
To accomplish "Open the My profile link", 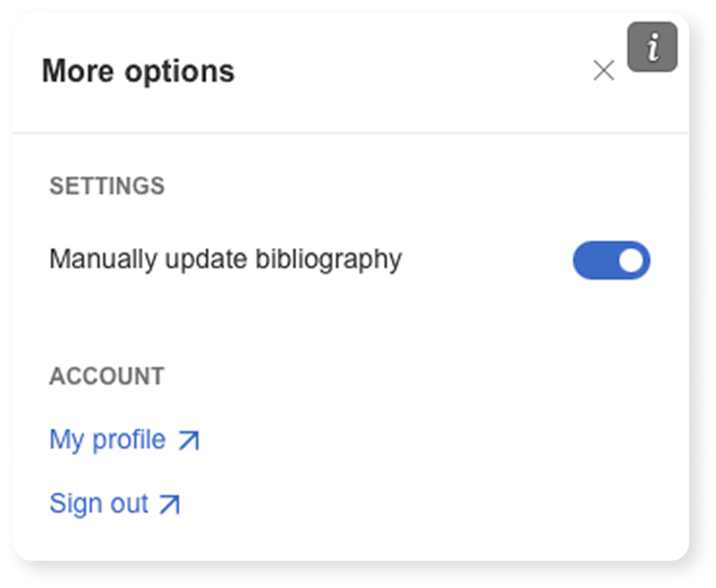I will click(108, 440).
